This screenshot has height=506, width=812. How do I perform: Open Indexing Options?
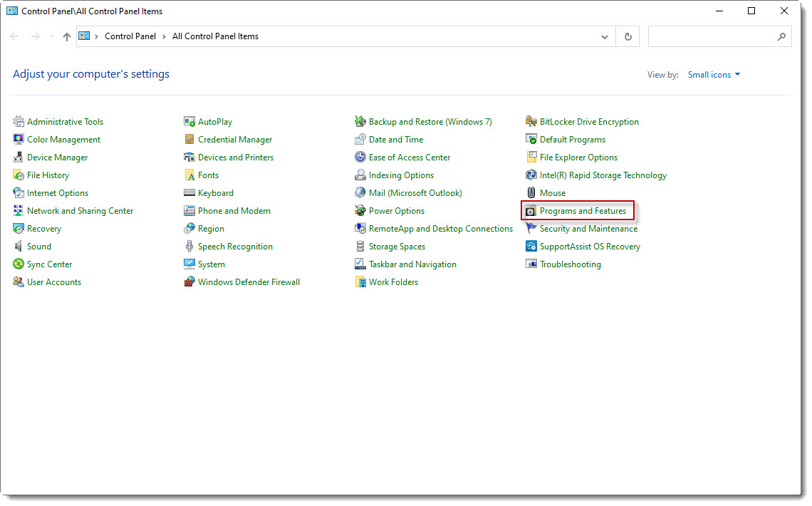click(401, 175)
